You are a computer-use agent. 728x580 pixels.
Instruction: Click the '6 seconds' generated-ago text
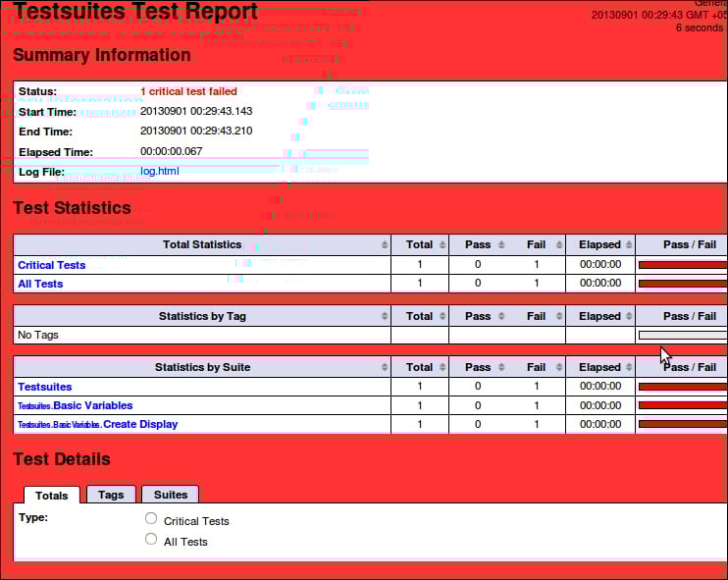coord(700,27)
